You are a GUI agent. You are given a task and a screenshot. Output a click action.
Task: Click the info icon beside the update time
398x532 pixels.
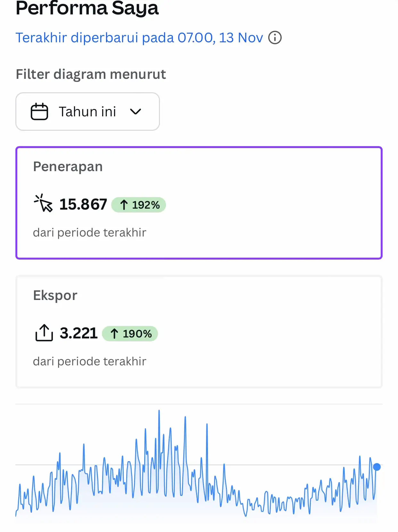click(275, 37)
